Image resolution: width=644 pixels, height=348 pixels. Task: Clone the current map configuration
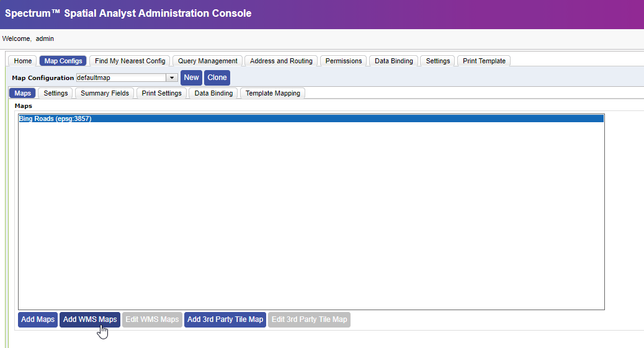point(217,78)
